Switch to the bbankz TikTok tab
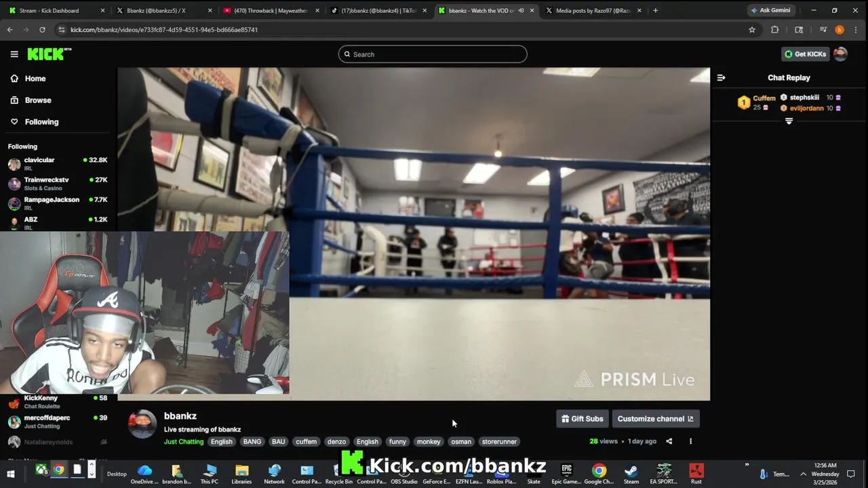This screenshot has width=868, height=488. tap(378, 11)
